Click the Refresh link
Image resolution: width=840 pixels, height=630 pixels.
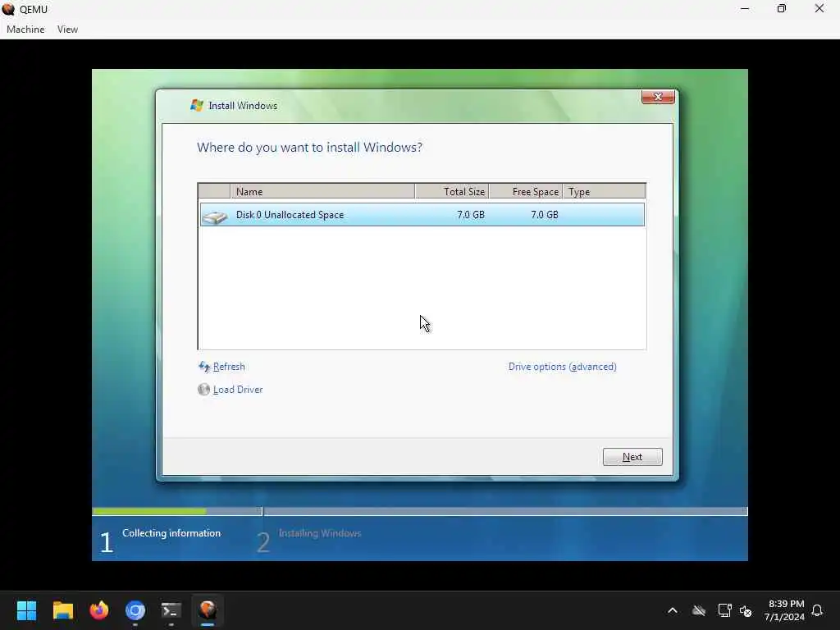[x=229, y=367]
